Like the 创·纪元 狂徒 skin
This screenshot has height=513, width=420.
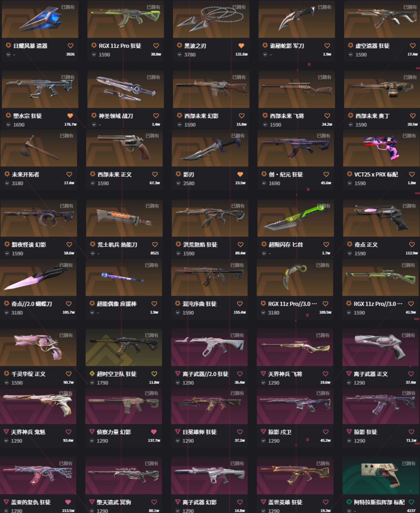(x=326, y=174)
